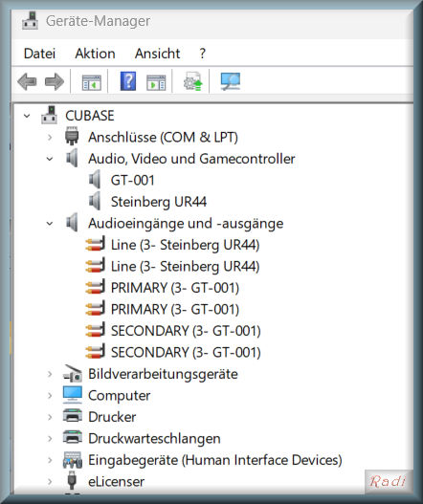
Task: Click the speaker icon beside Steinberg UR44
Action: [x=95, y=201]
